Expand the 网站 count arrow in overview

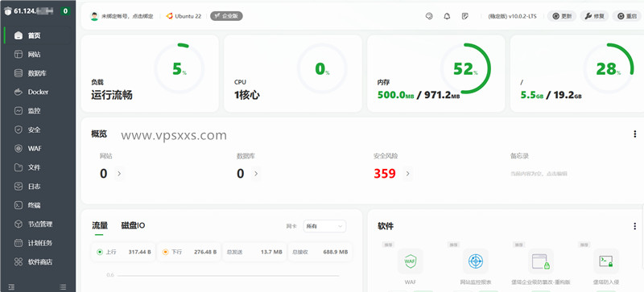point(119,174)
